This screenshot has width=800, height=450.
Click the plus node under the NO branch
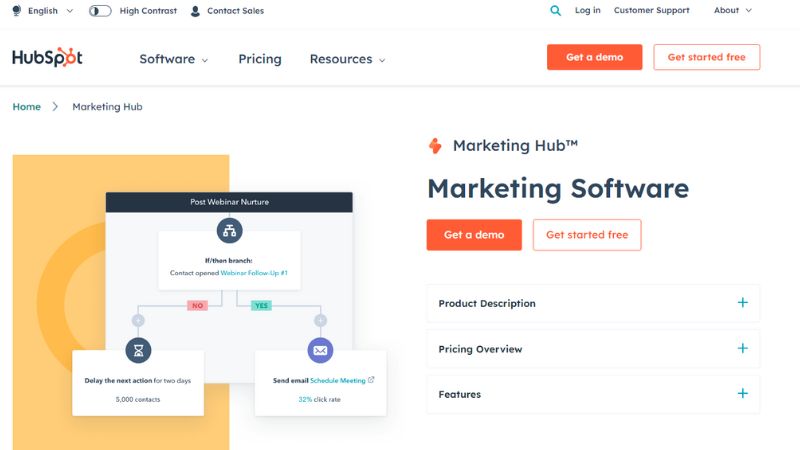coord(138,320)
